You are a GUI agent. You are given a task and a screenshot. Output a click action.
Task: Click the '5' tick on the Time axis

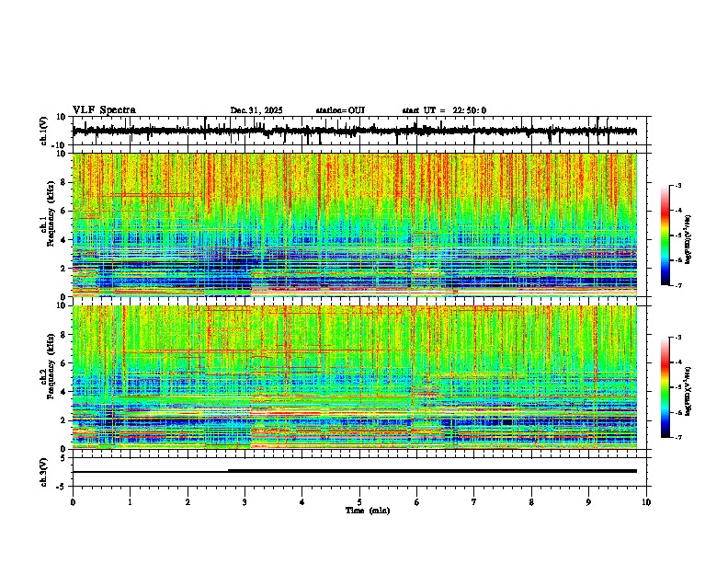(359, 502)
